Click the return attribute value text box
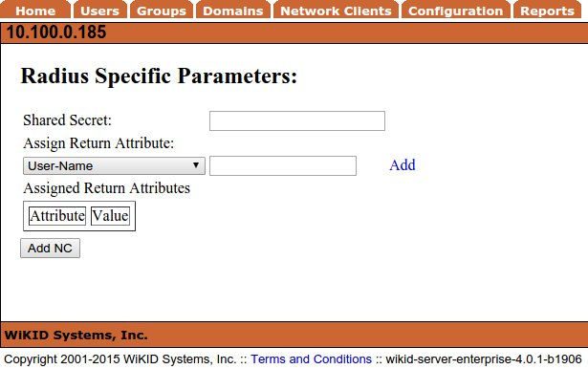 coord(283,165)
